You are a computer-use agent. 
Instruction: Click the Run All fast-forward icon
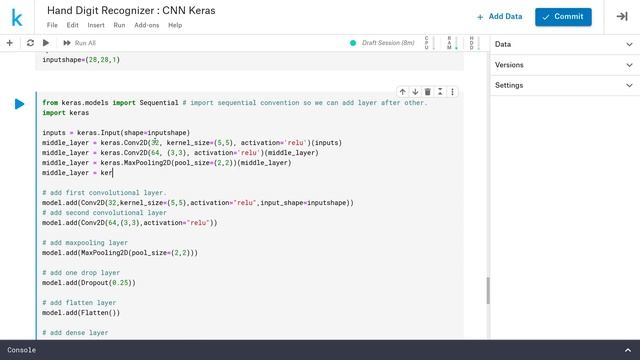[67, 43]
